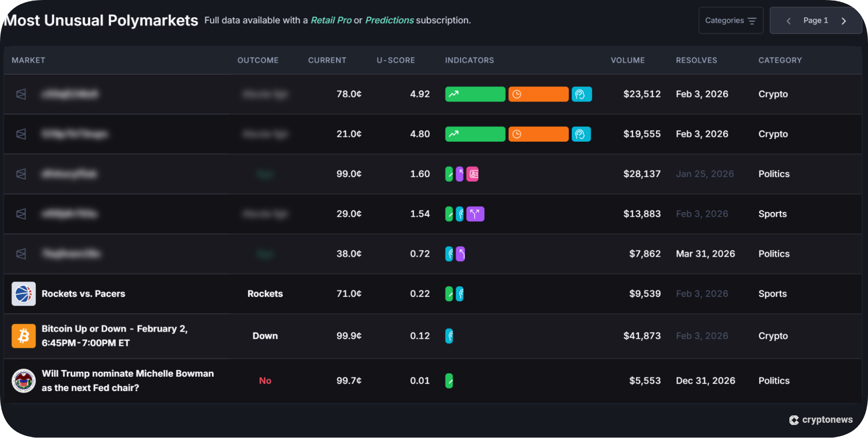Click the Federal Reserve seal icon
The width and height of the screenshot is (868, 438).
click(23, 381)
